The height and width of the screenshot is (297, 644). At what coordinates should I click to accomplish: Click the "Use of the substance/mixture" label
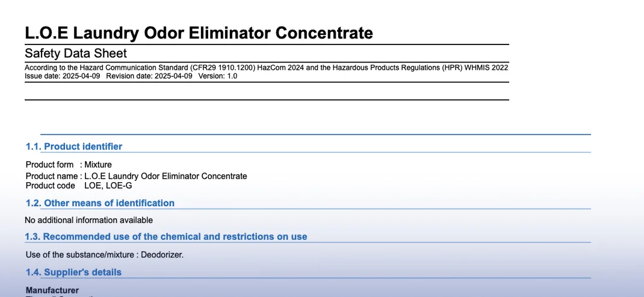pos(80,254)
